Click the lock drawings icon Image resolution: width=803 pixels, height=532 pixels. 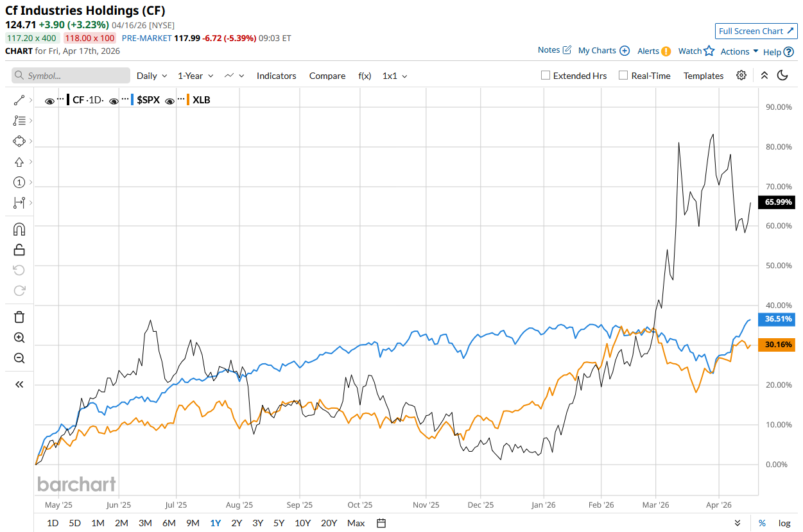pyautogui.click(x=19, y=250)
